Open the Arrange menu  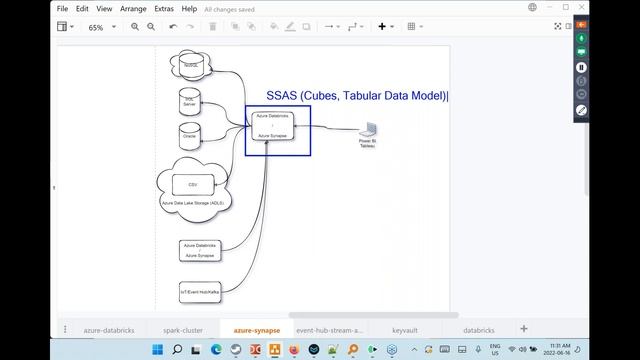tap(133, 9)
